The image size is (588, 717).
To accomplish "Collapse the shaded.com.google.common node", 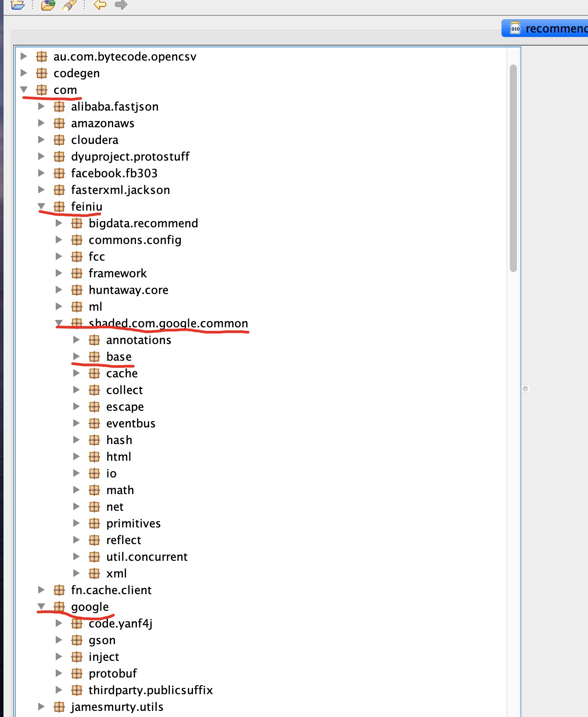I will tap(59, 323).
